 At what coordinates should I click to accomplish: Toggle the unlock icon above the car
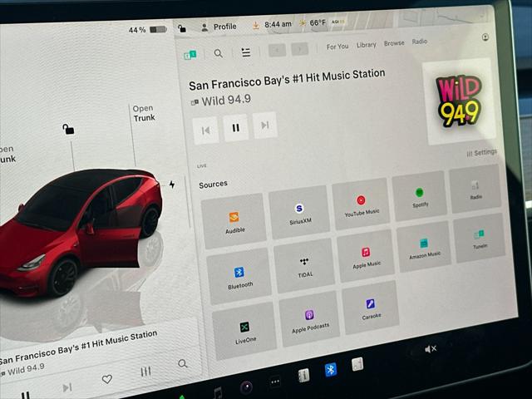[68, 129]
